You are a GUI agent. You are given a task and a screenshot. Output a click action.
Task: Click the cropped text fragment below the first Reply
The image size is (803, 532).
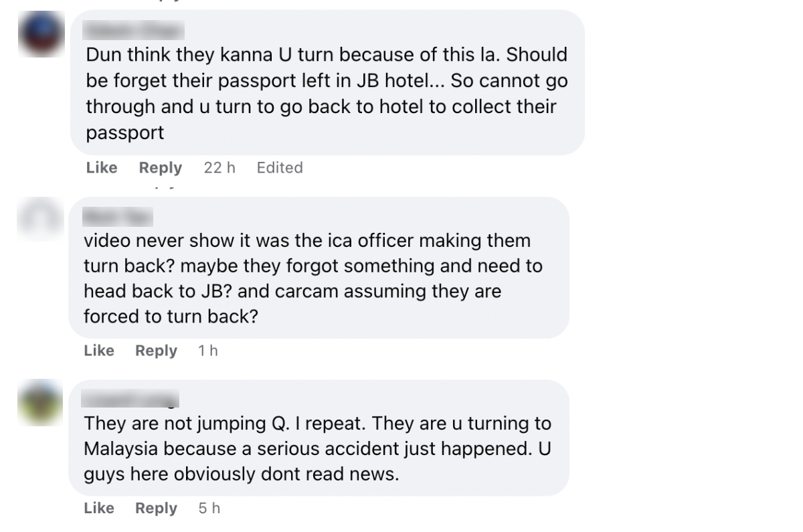coord(161,188)
